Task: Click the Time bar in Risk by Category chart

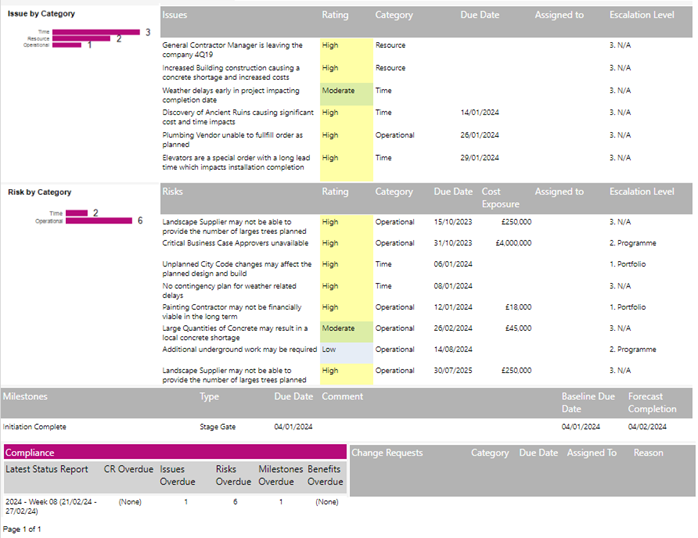Action: 76,213
